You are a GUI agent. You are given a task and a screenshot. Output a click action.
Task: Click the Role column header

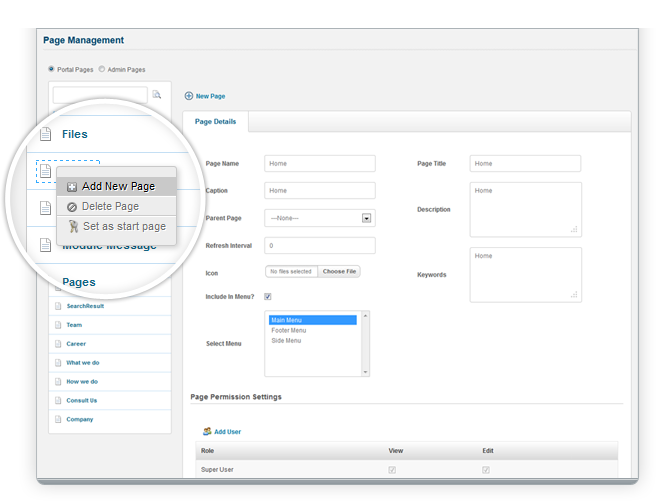click(x=208, y=450)
